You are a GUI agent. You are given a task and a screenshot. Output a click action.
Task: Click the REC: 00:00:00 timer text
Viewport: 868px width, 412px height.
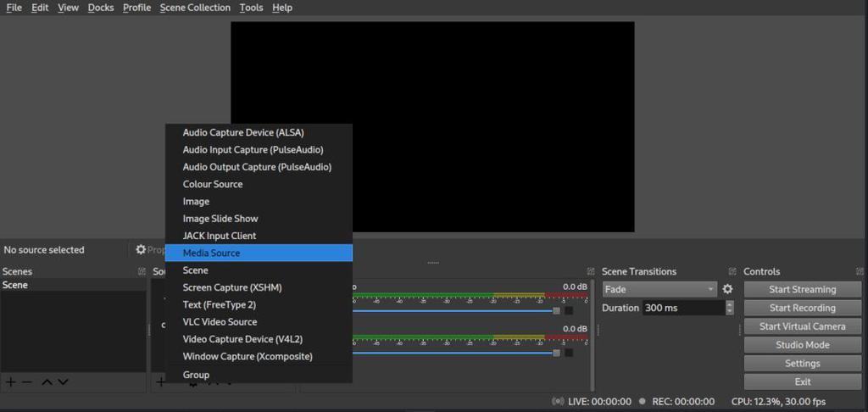683,402
